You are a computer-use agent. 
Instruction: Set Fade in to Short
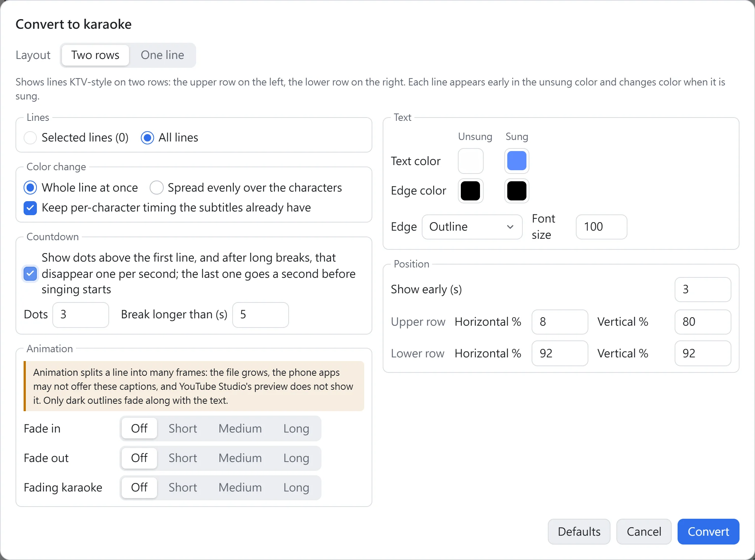(x=183, y=428)
